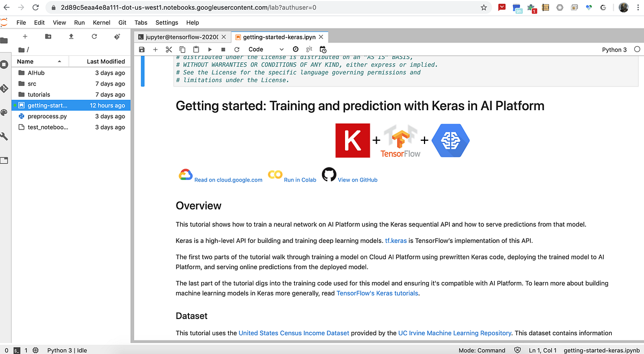Screen dimensions: 644x354
Task: Paste a cell from the clipboard
Action: [195, 49]
